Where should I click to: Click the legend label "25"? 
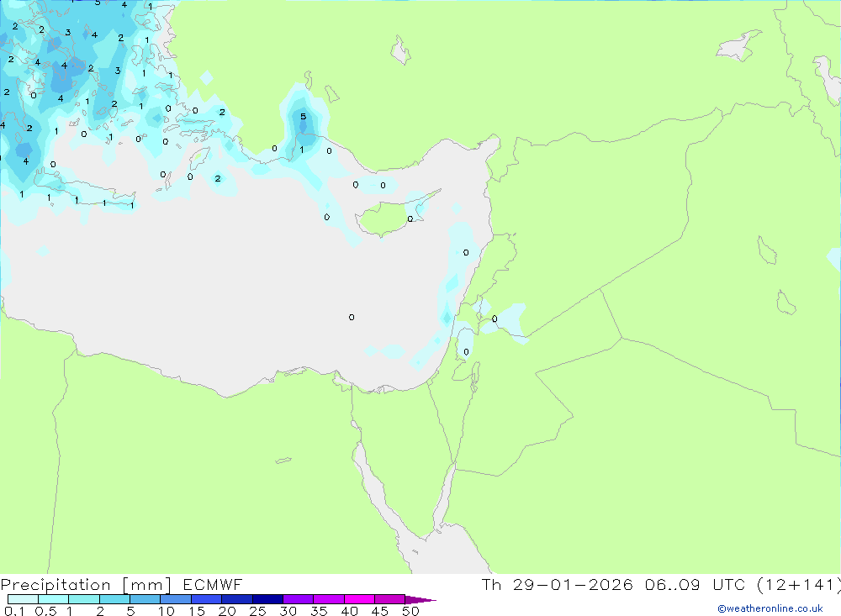(257, 611)
